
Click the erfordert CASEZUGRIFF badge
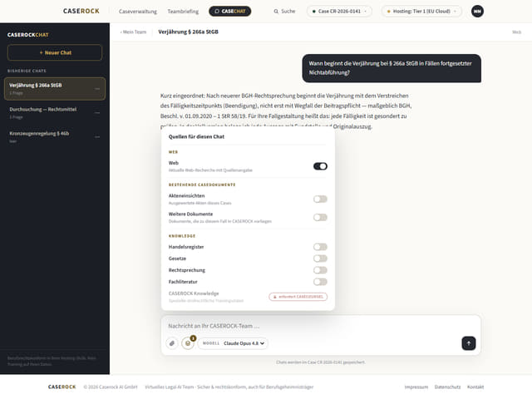pyautogui.click(x=298, y=297)
